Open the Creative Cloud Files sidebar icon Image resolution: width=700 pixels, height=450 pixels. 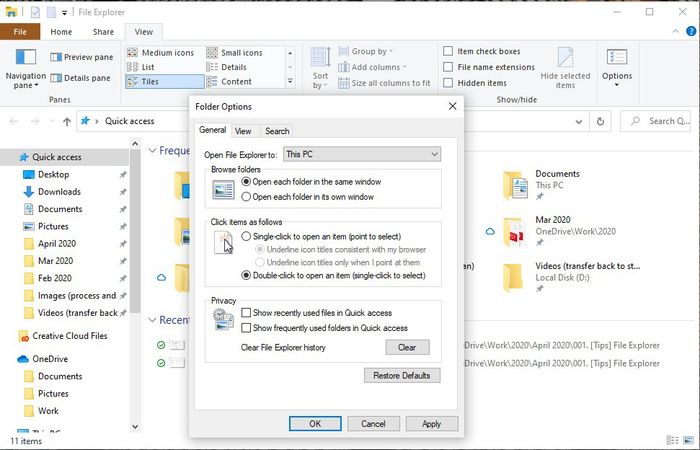tap(23, 336)
